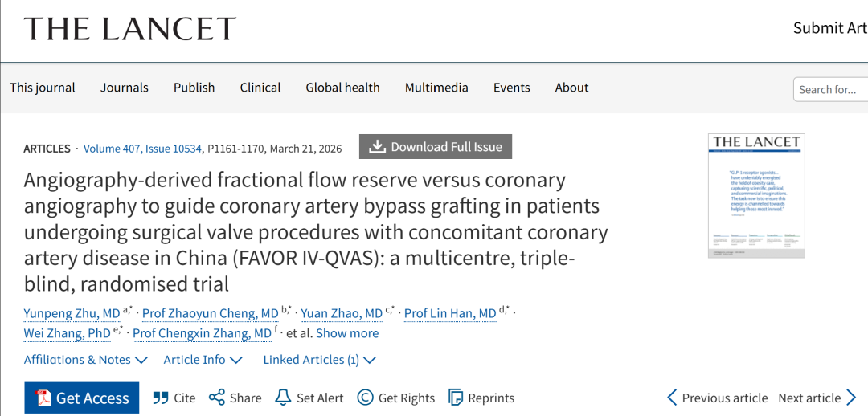Click the PDF icon on Get Access
Screen dimensions: 868x416
tap(40, 398)
